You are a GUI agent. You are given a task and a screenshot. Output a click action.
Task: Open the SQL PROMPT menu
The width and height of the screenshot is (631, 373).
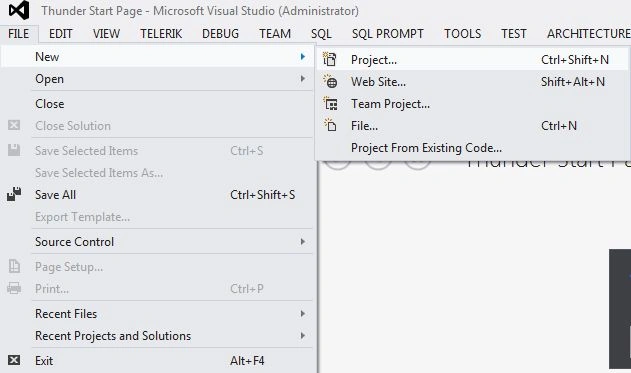pyautogui.click(x=388, y=33)
